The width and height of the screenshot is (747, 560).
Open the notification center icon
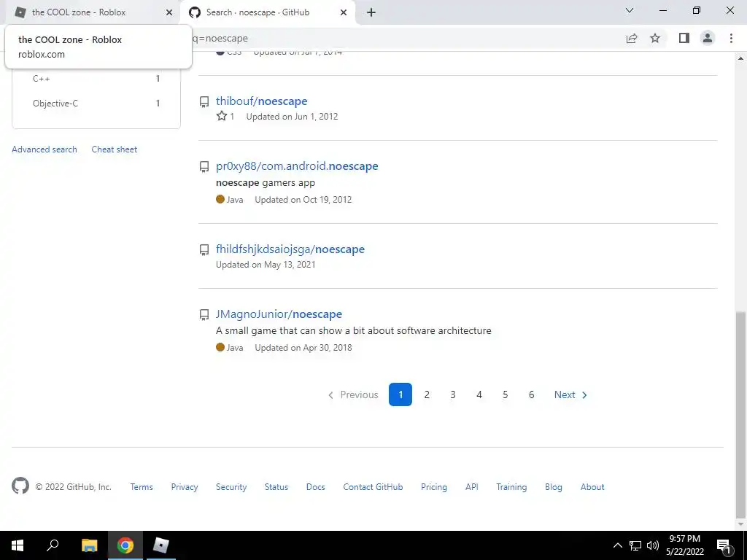[x=724, y=545]
